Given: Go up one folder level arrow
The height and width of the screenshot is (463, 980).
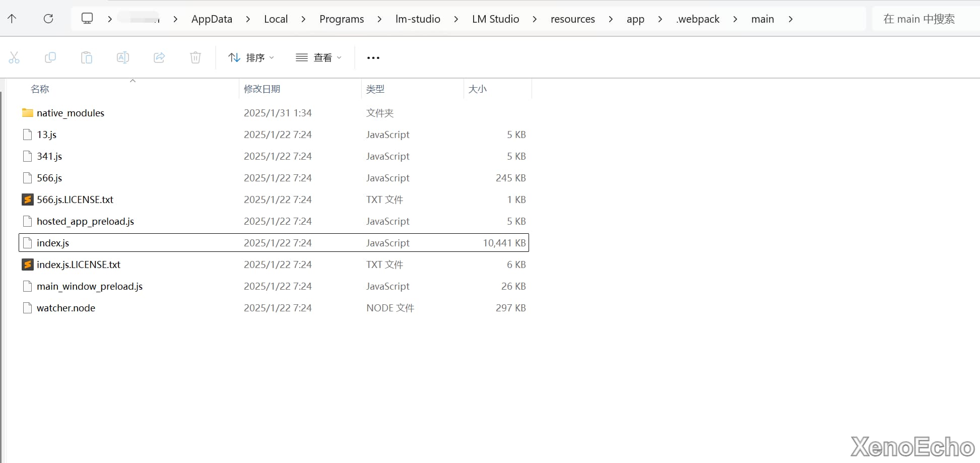Looking at the screenshot, I should pos(12,19).
